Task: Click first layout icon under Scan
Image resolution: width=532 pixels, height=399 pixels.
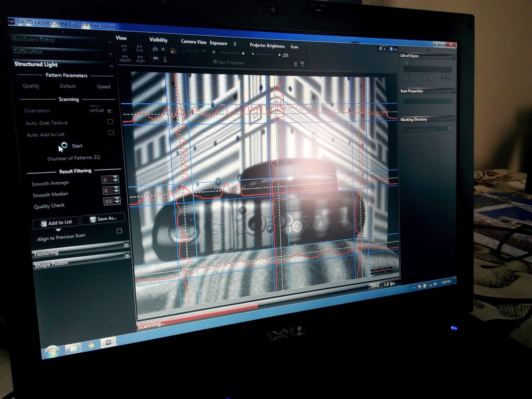Action: point(295,64)
